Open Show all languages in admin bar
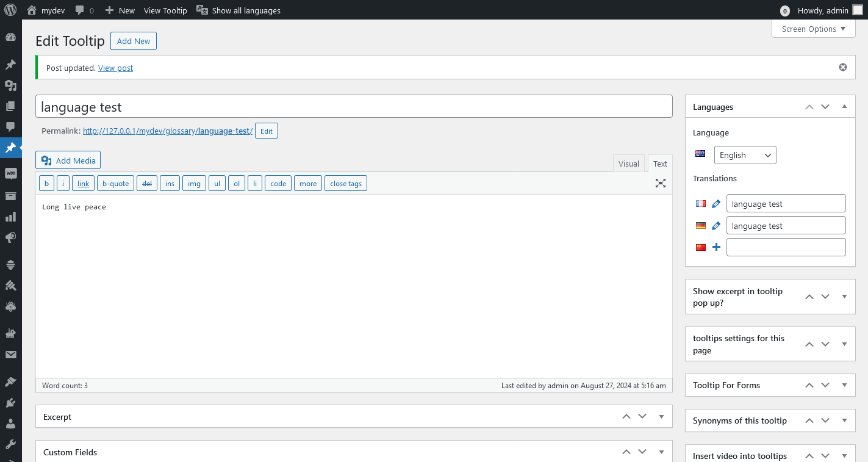Image resolution: width=868 pixels, height=462 pixels. [x=238, y=10]
